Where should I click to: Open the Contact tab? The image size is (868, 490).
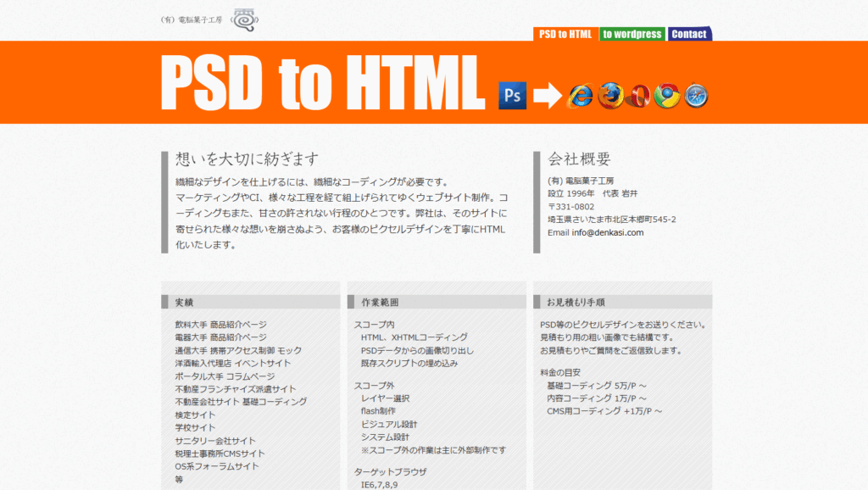click(689, 34)
